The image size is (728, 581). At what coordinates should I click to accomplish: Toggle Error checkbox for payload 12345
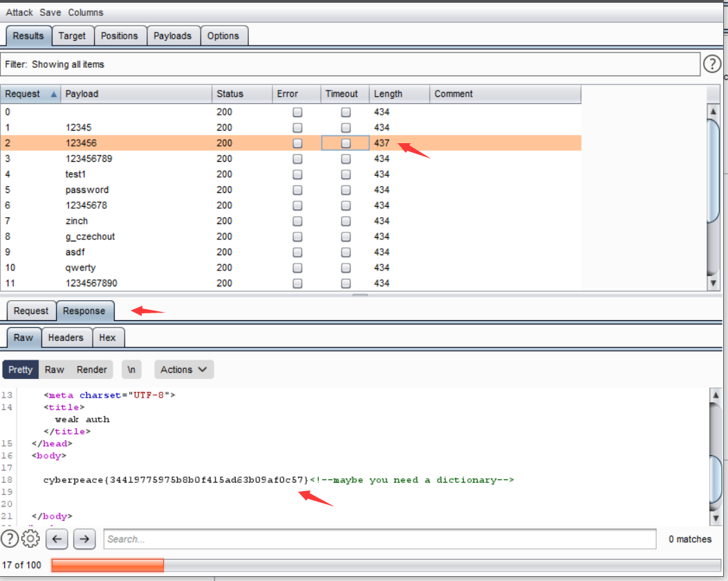297,128
